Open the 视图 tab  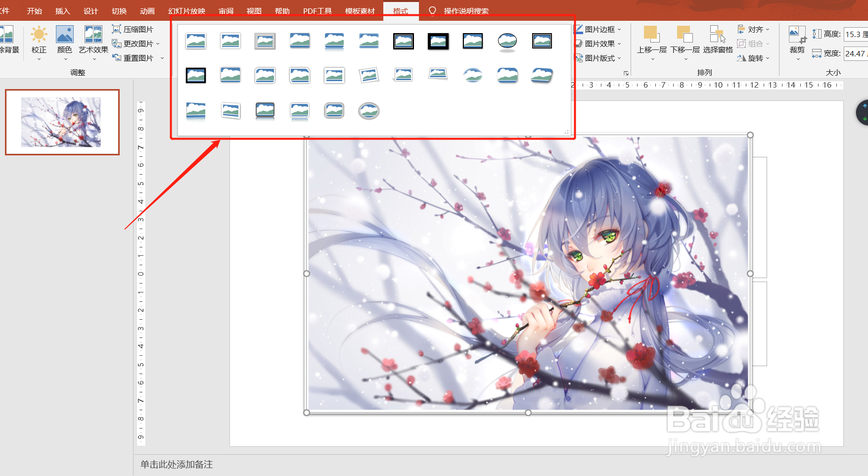[254, 11]
